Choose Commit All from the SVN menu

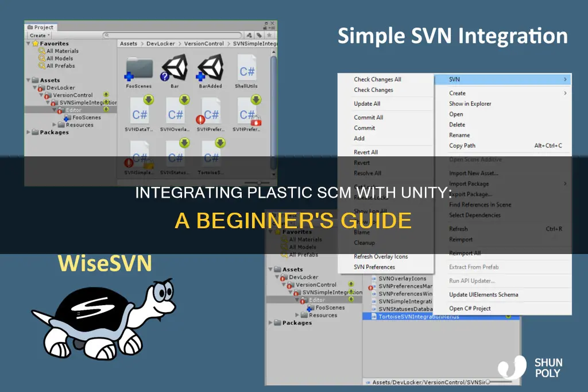pos(368,117)
